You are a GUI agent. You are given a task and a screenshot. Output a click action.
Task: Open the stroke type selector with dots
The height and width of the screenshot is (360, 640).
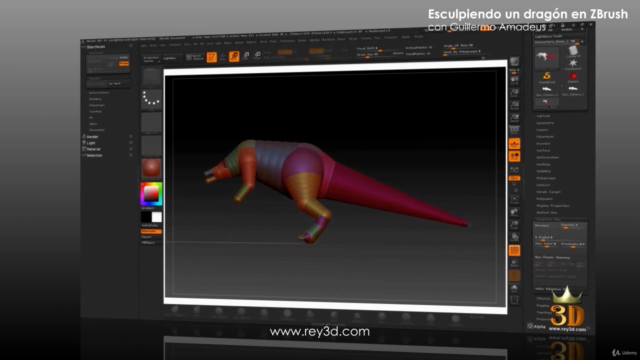click(151, 100)
